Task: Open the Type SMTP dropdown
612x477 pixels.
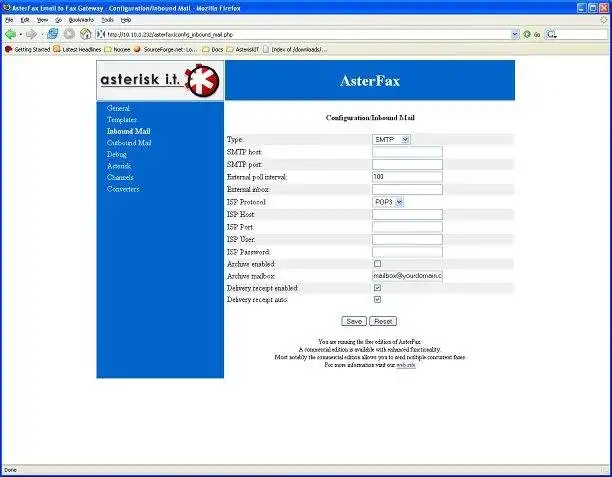Action: tap(391, 139)
